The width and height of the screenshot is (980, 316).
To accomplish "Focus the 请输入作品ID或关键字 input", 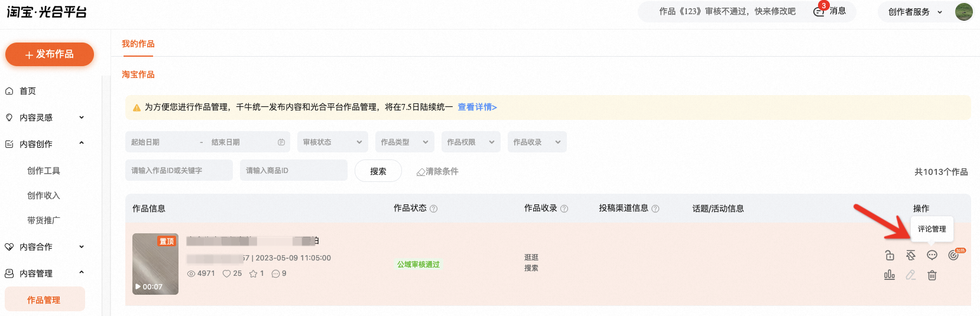I will 179,170.
